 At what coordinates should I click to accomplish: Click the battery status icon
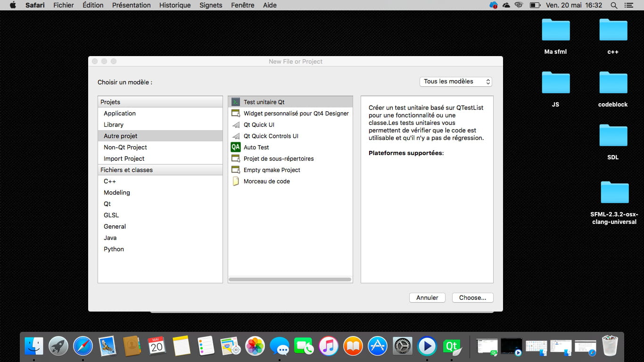(535, 5)
